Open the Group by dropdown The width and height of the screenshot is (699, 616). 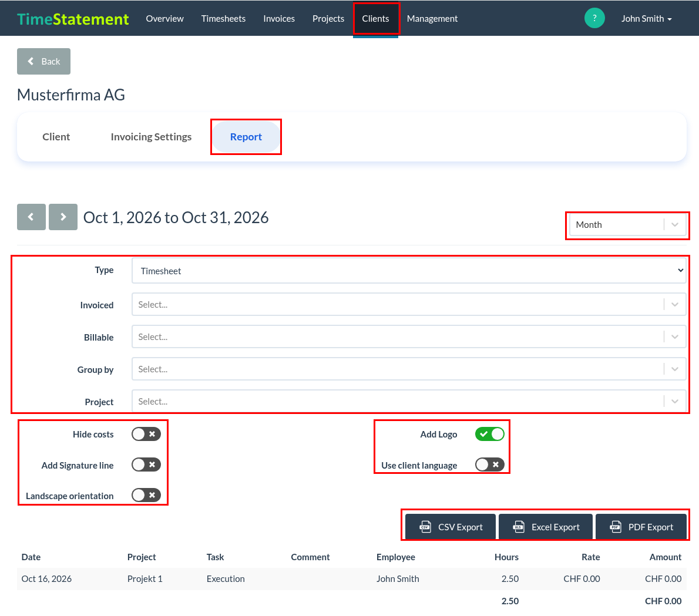(409, 369)
